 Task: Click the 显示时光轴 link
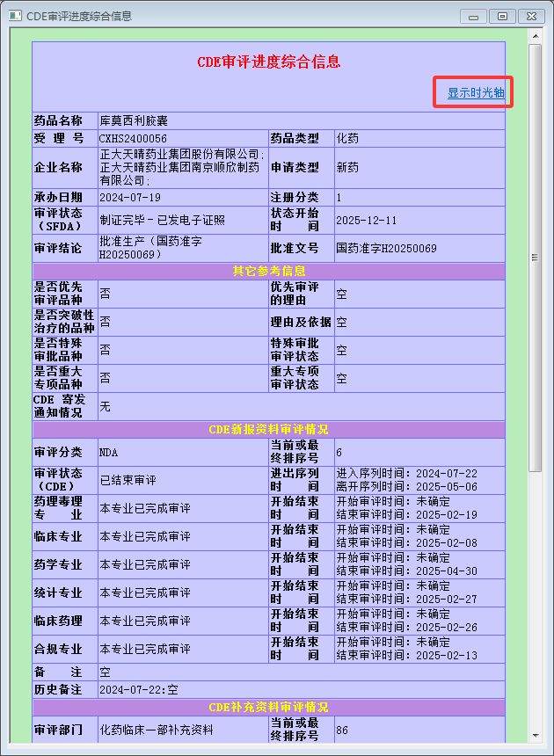click(x=476, y=93)
